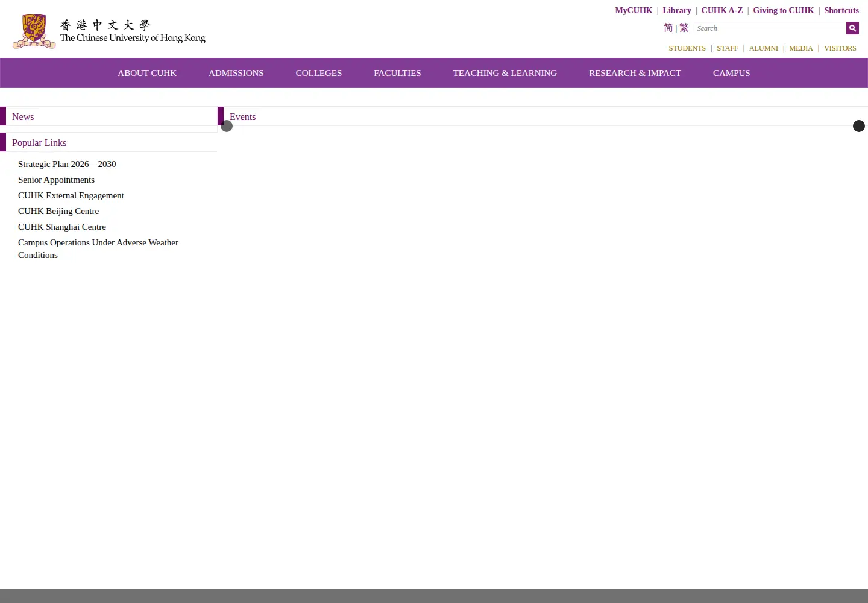Open the CUHK A-Z index
The width and height of the screenshot is (868, 603).
pos(722,10)
